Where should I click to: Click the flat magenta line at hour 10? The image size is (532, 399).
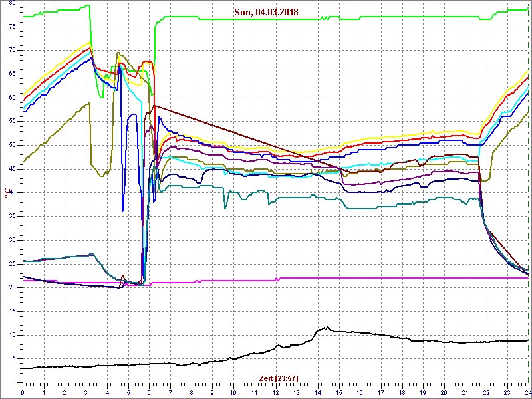pyautogui.click(x=233, y=281)
